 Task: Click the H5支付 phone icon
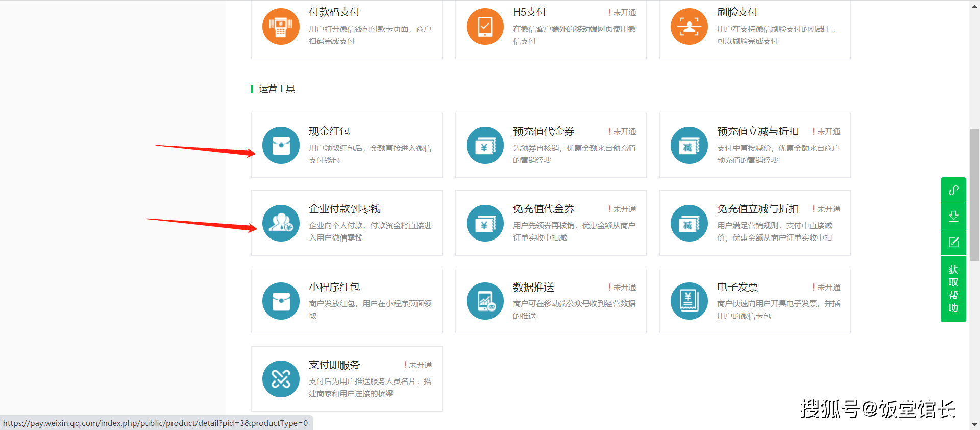(x=485, y=27)
